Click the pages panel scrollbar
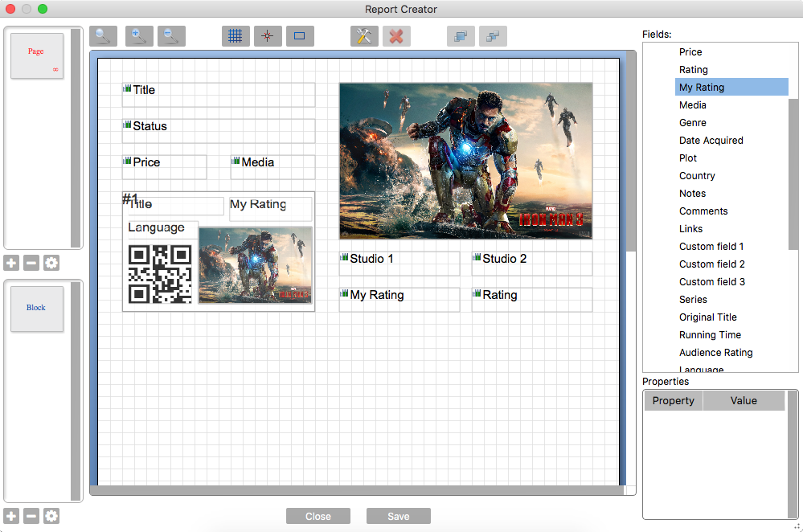Screen dimensions: 803x532 (x=76, y=137)
